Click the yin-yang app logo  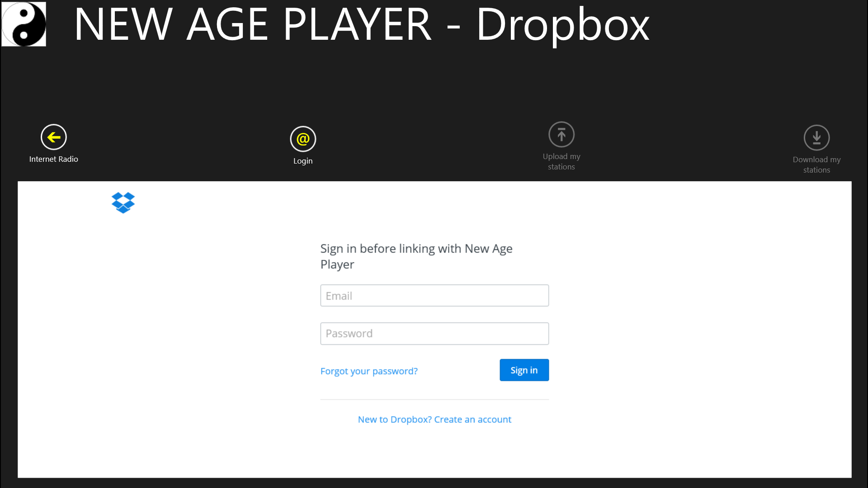point(24,24)
